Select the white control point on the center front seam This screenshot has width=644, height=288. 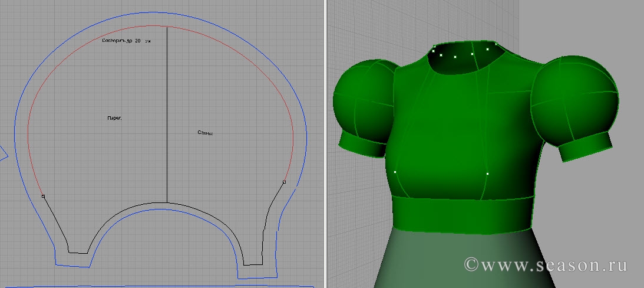click(488, 174)
